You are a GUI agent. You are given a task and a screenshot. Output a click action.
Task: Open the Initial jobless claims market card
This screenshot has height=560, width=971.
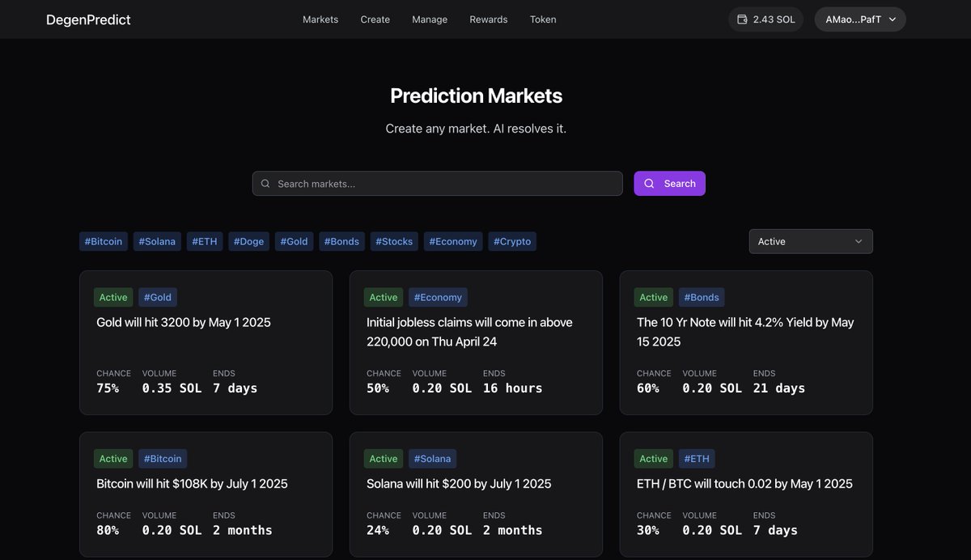[469, 332]
